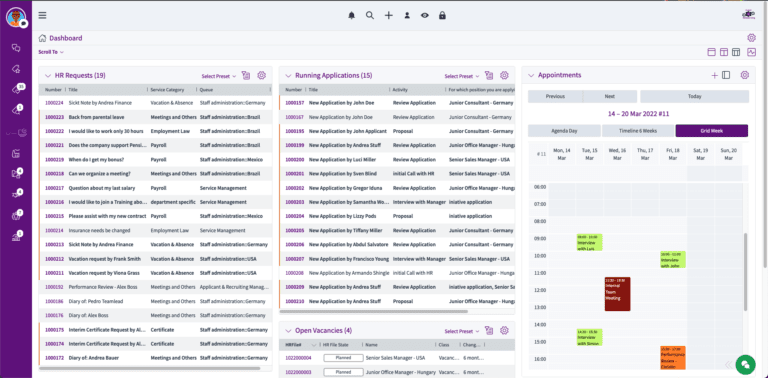Select the three-column dashboard layout icon
768x378 pixels.
point(736,52)
